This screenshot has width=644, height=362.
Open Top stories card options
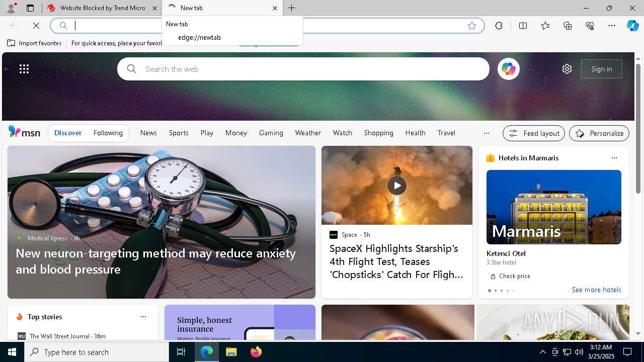[x=143, y=317]
